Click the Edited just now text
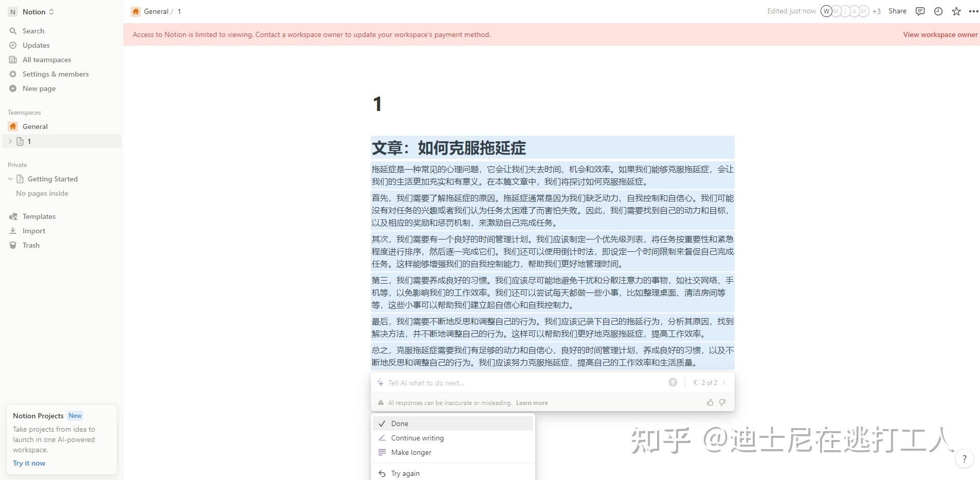 click(791, 11)
